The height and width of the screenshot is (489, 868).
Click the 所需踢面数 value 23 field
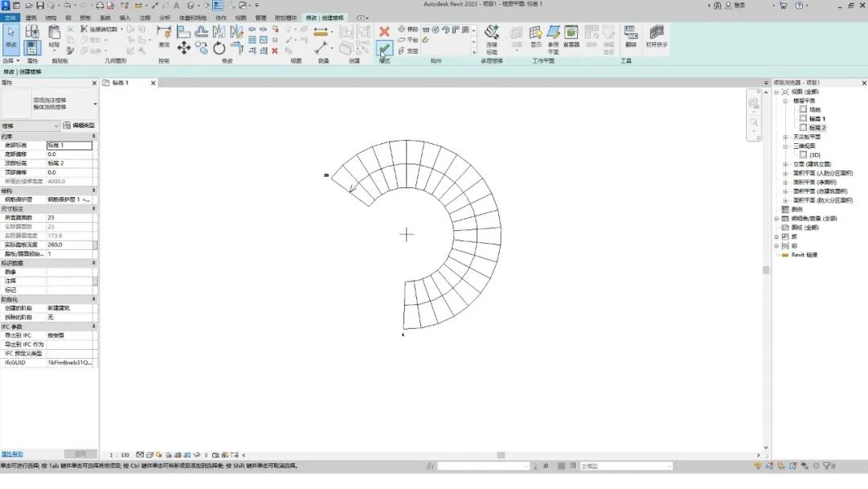(x=70, y=218)
